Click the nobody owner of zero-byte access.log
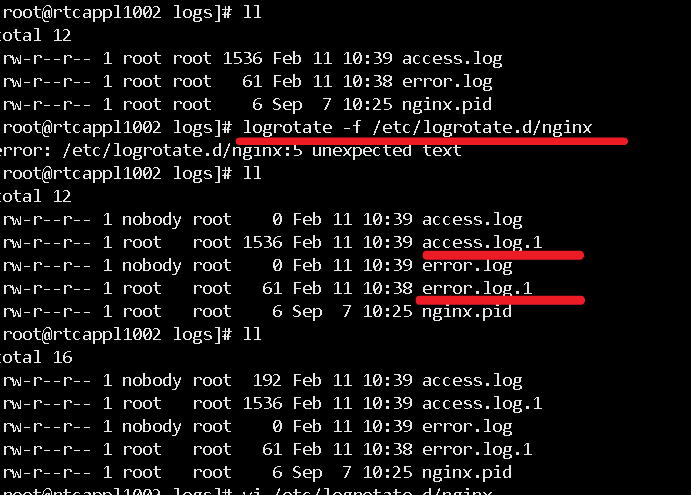 click(x=152, y=220)
